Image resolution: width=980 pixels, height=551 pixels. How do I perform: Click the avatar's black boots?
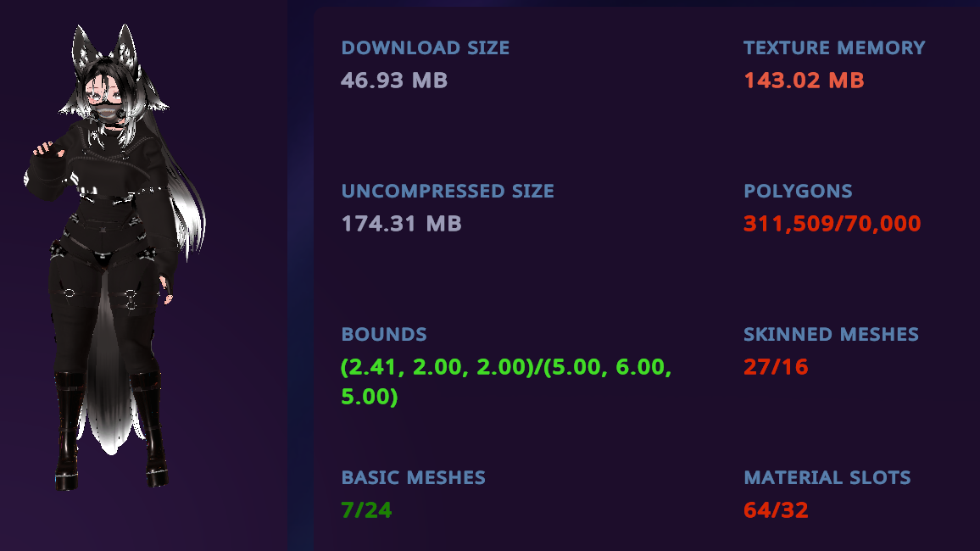pyautogui.click(x=111, y=430)
